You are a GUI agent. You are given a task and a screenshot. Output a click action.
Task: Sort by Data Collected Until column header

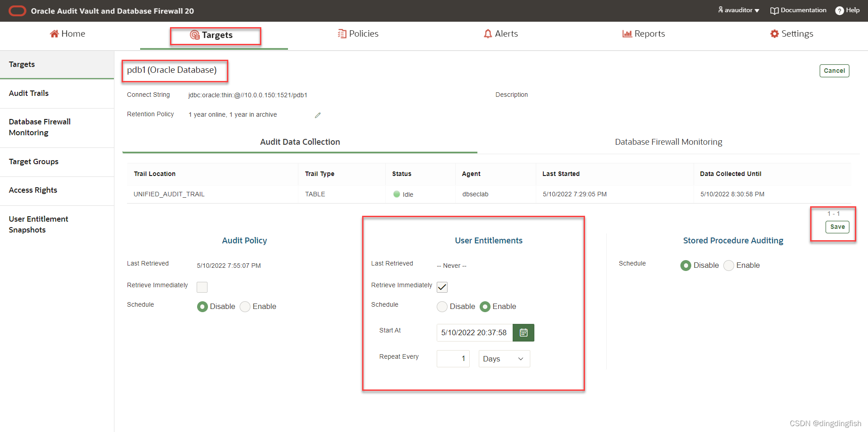(x=731, y=174)
